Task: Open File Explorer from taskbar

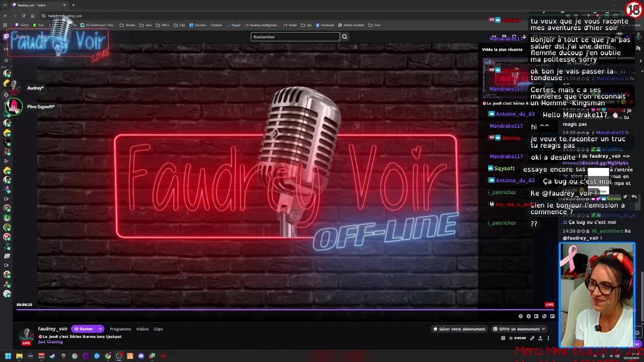Action: coord(19,356)
